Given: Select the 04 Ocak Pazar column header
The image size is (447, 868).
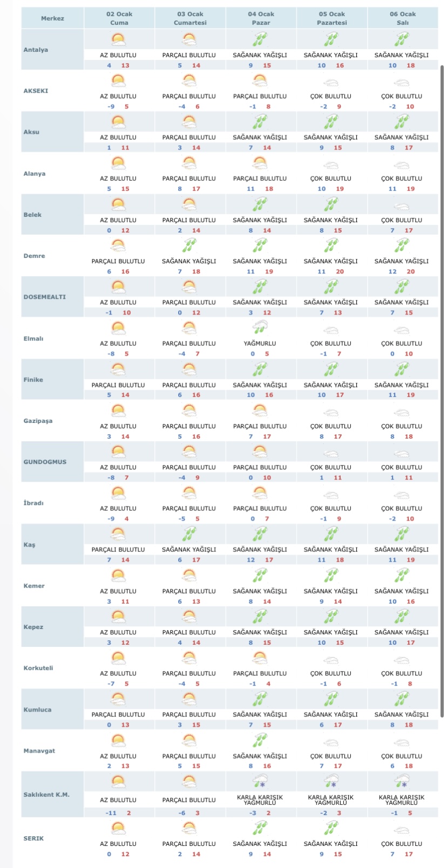Looking at the screenshot, I should pos(261,18).
